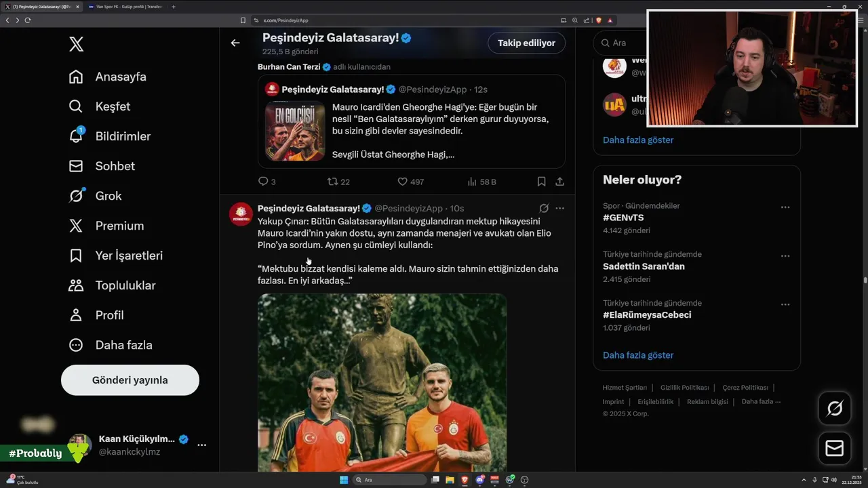The image size is (868, 488).
Task: Open more options on Yakup Çınar post
Action: tap(559, 208)
